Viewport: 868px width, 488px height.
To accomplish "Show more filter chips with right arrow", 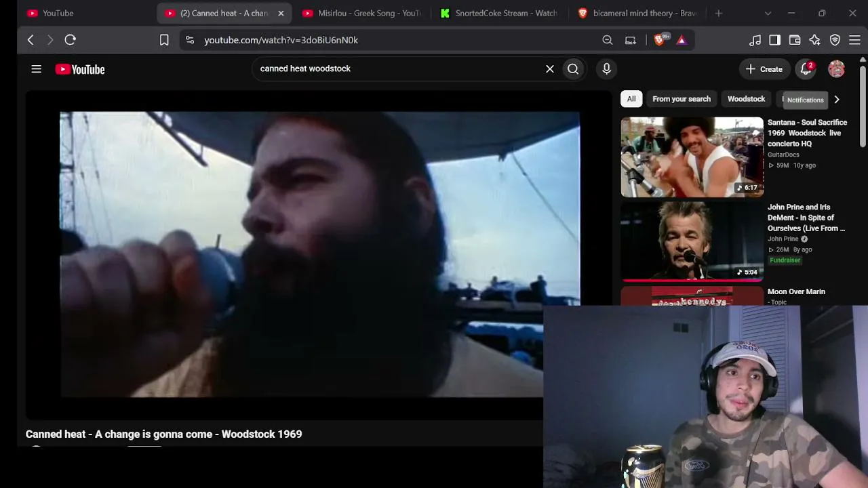I will (837, 99).
